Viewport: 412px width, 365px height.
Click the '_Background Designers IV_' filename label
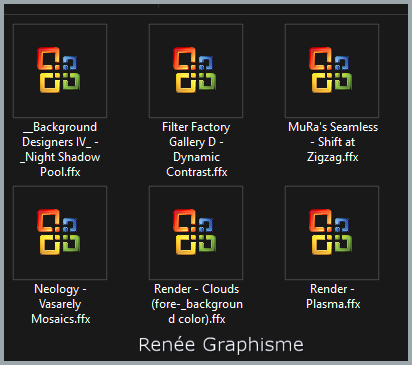tap(60, 135)
